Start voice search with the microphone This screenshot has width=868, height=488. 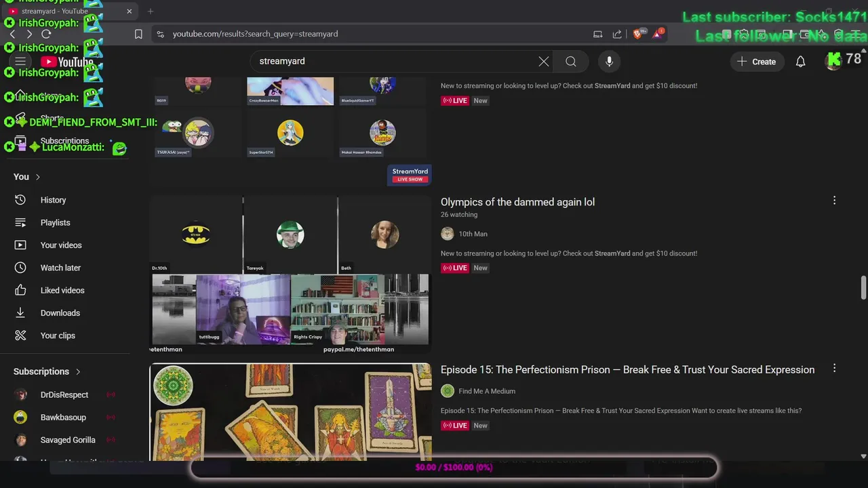609,62
